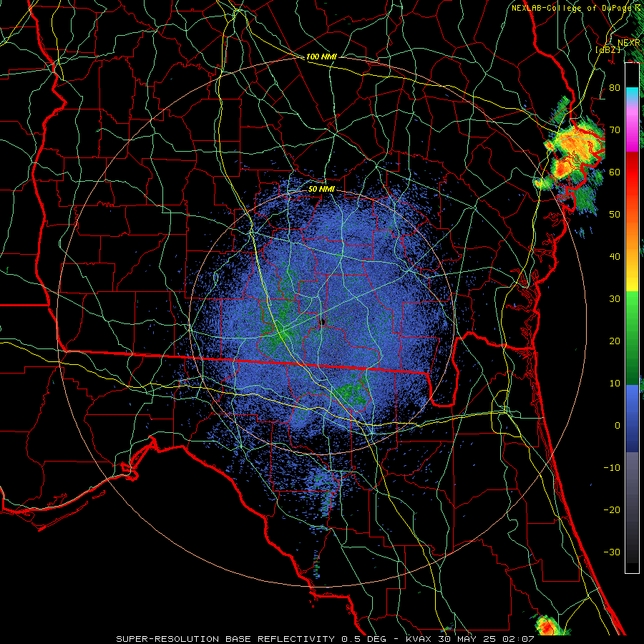Click the '50 NMI' range ring label
The width and height of the screenshot is (644, 644).
(321, 189)
